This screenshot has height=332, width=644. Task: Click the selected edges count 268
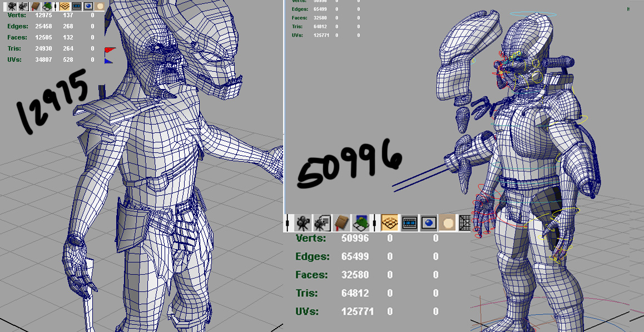point(68,26)
